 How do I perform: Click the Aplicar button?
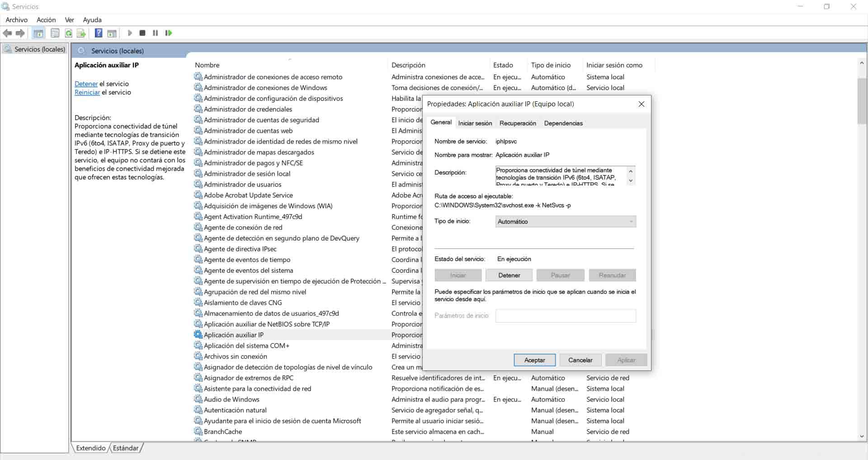(626, 360)
